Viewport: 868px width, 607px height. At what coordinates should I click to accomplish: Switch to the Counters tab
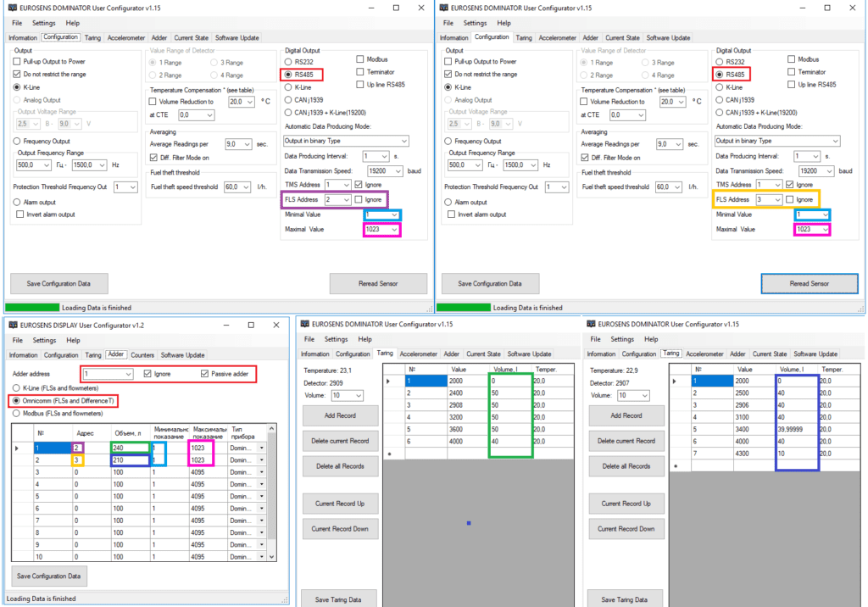point(142,354)
